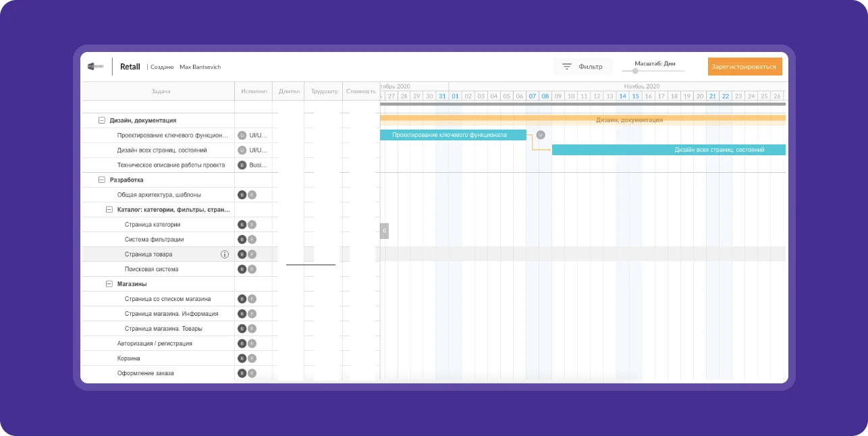
Task: Click the Max Bantsevich author name
Action: [200, 67]
